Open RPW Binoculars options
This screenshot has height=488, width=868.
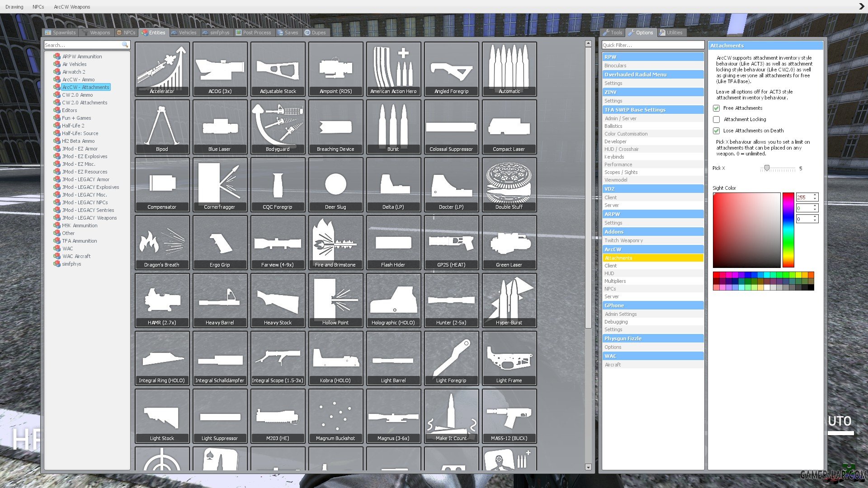pyautogui.click(x=653, y=66)
